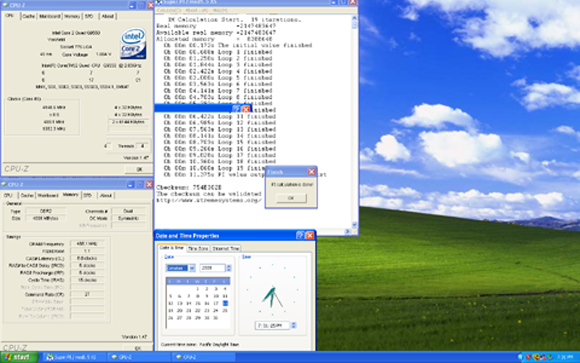Click the Checksum line in Super PI
580x363 pixels.
pos(189,187)
